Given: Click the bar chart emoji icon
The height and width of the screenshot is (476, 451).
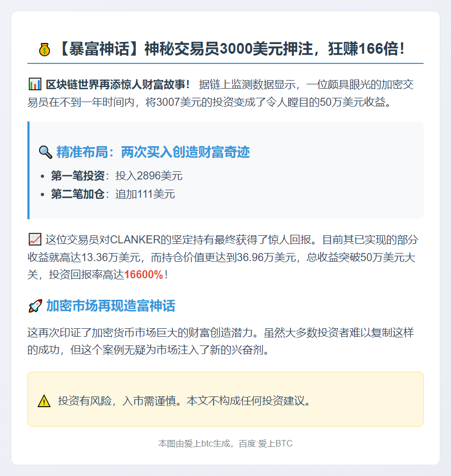Looking at the screenshot, I should coord(35,84).
